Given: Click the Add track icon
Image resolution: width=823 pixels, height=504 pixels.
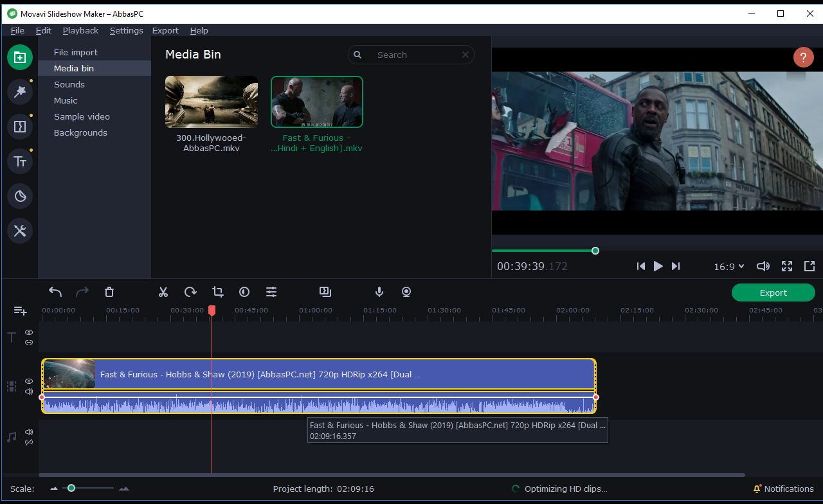Looking at the screenshot, I should pos(21,310).
